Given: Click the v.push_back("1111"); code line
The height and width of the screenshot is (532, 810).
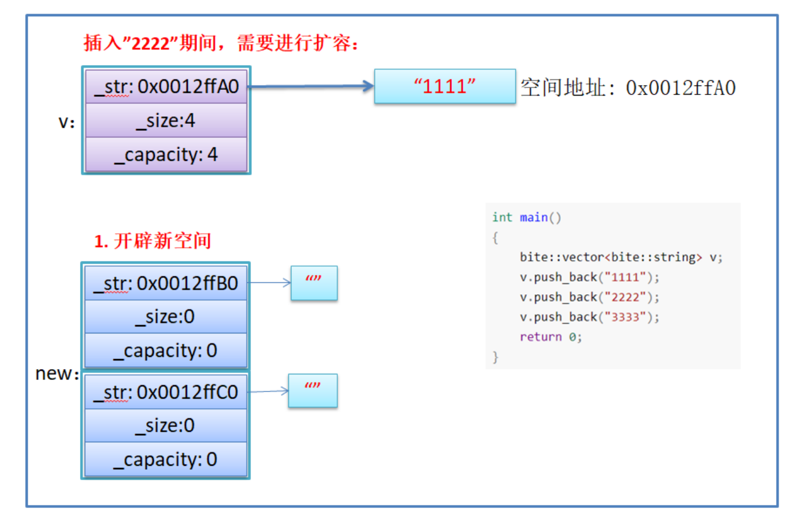Looking at the screenshot, I should point(590,277).
